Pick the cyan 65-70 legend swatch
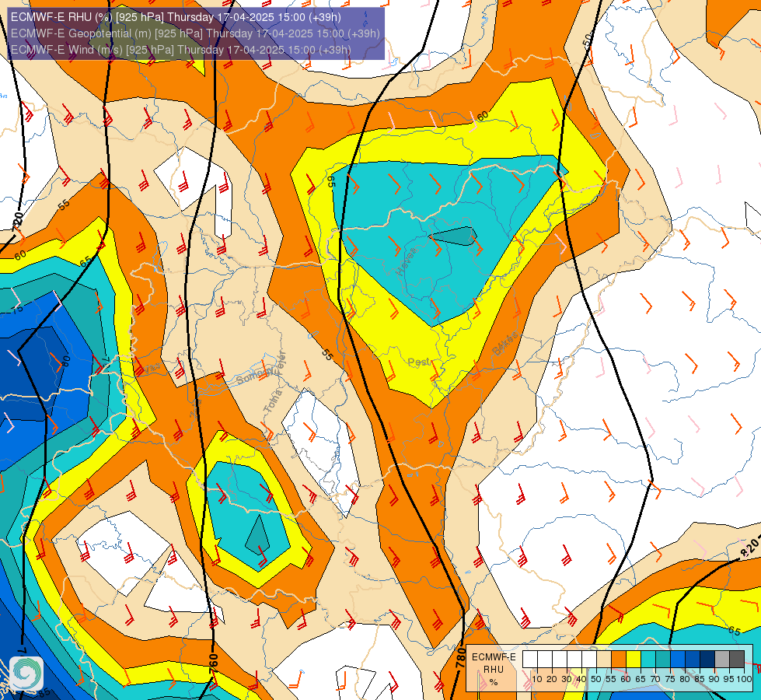The image size is (761, 700). pyautogui.click(x=648, y=659)
